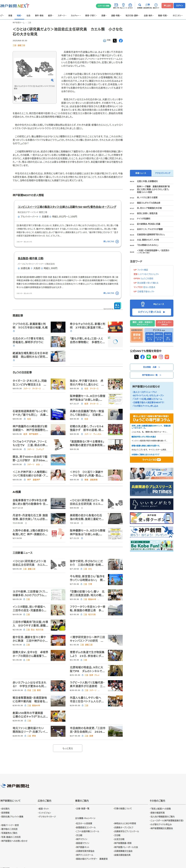Open the バックナンバー お申込み banner

click(x=165, y=323)
